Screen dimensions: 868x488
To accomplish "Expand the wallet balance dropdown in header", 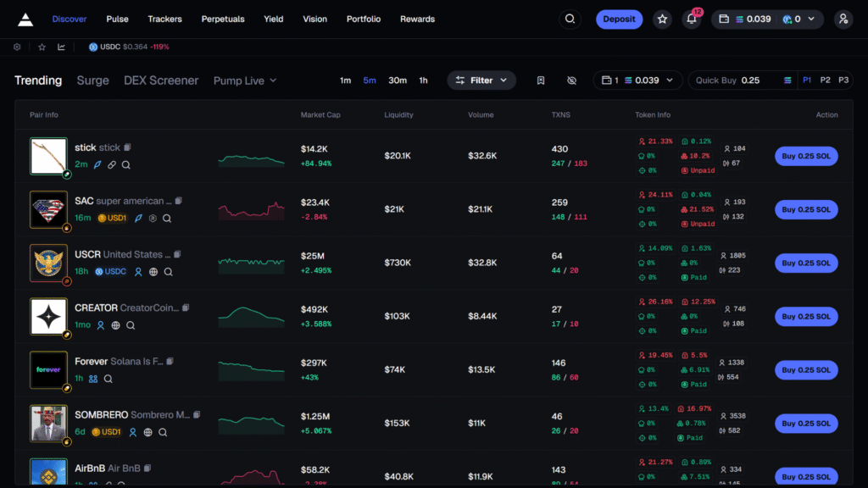I will (767, 19).
